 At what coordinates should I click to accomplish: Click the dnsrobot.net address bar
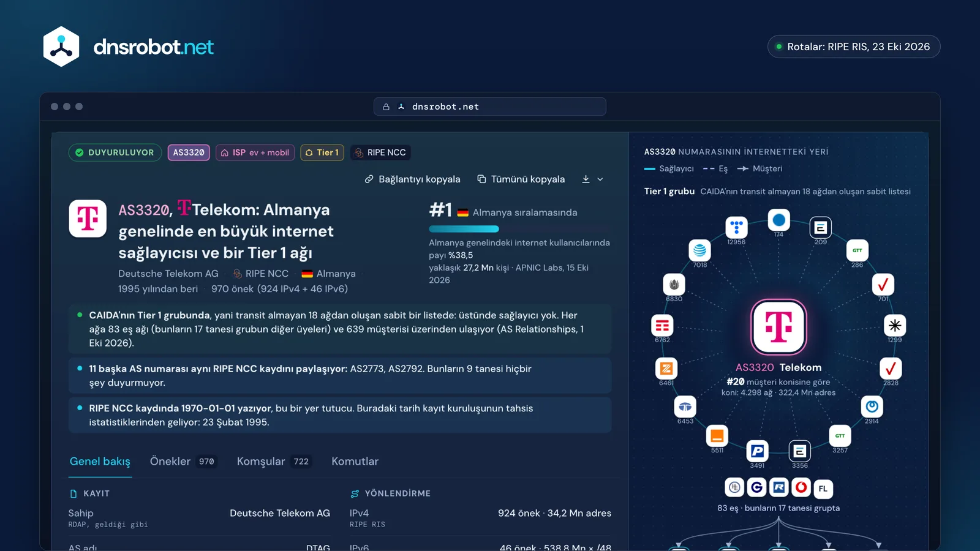click(490, 107)
